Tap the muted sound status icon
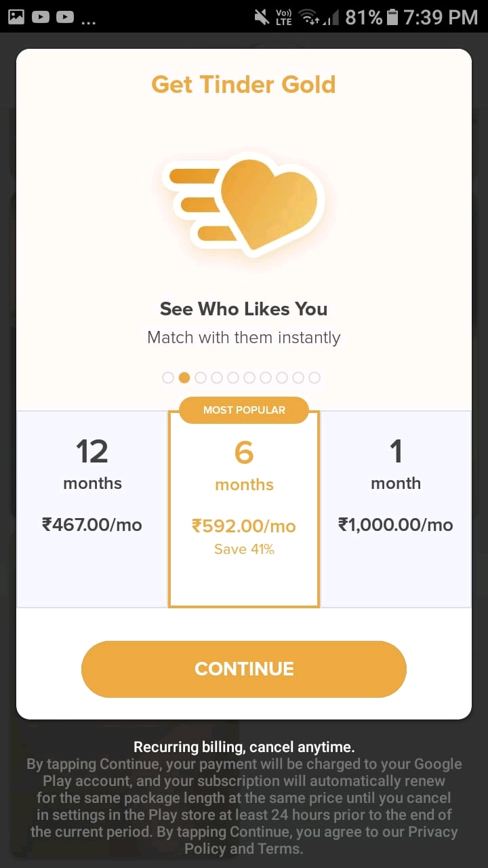Viewport: 488px width, 868px height. [260, 17]
